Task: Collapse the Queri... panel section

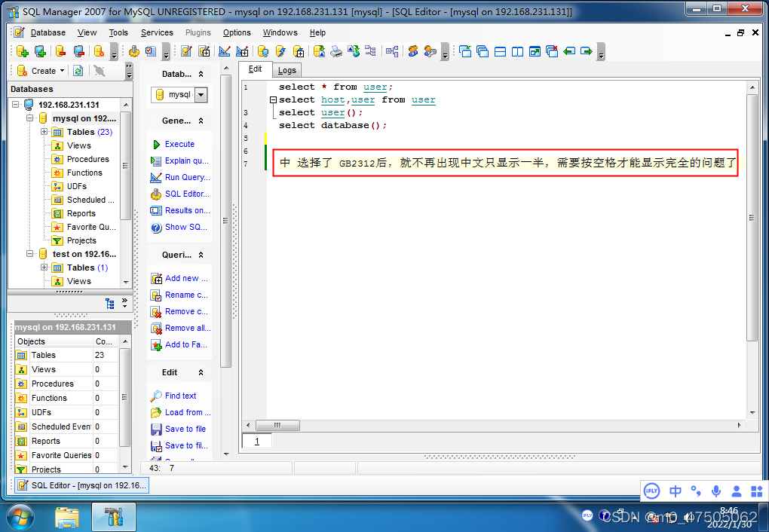Action: (x=201, y=255)
